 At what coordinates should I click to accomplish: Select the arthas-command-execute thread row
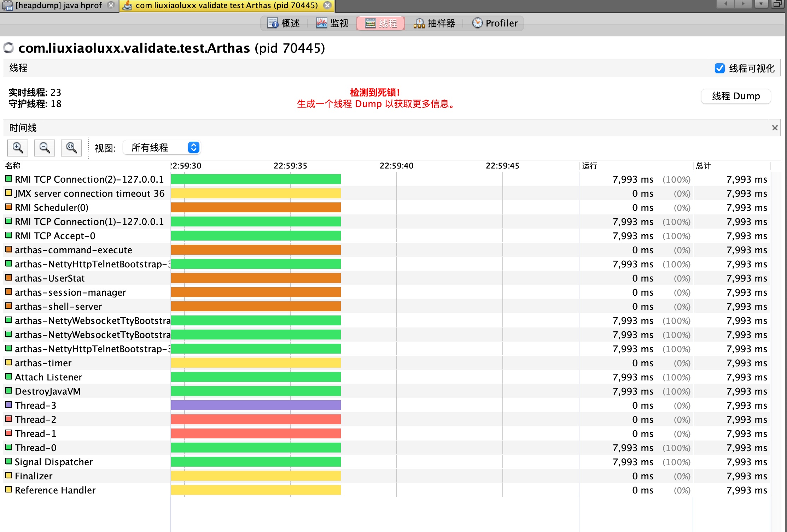(73, 250)
